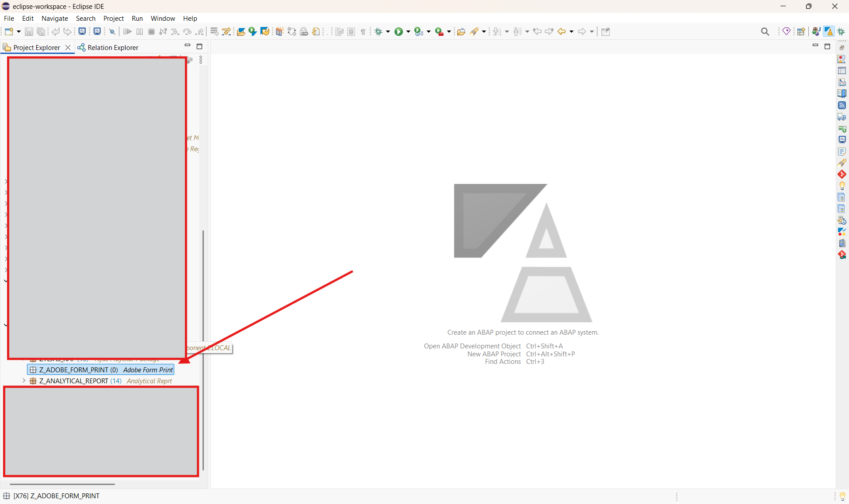Image resolution: width=849 pixels, height=504 pixels.
Task: Open the New wizard dropdown arrow
Action: 19,31
